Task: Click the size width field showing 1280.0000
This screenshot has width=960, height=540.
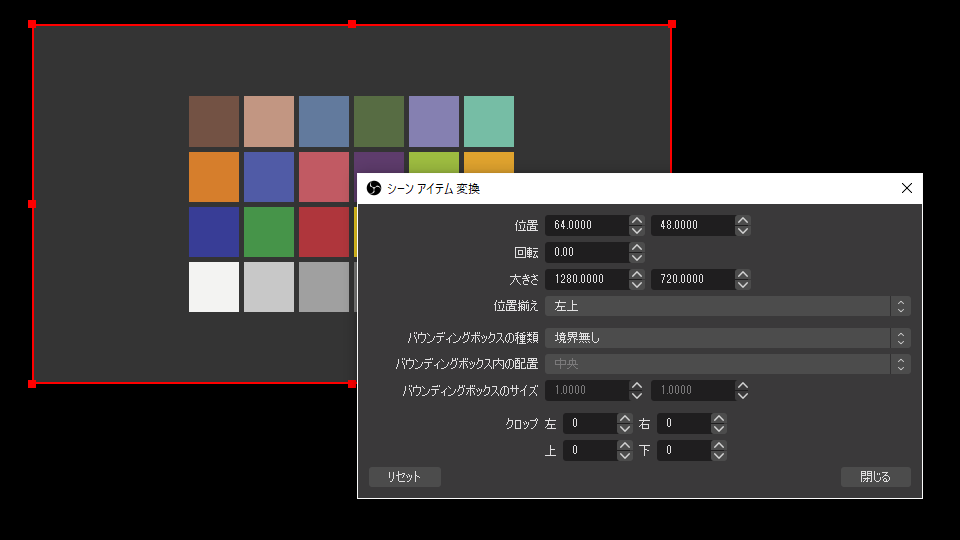Action: [x=588, y=280]
